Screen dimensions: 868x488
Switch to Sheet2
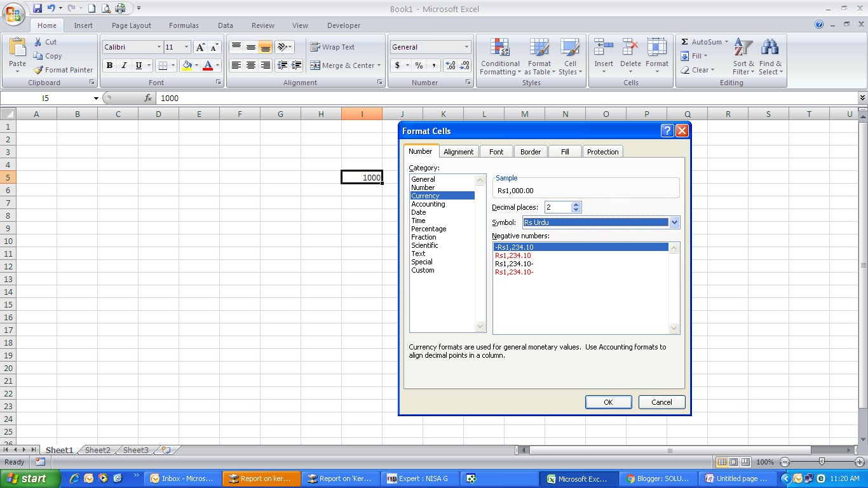[x=97, y=450]
